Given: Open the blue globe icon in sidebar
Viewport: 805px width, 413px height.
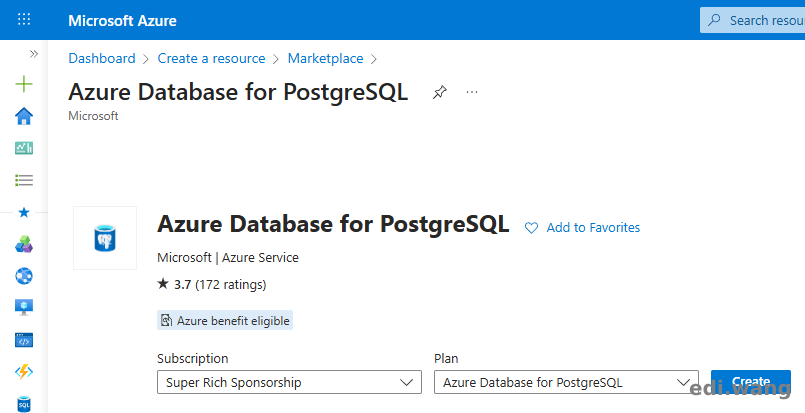Looking at the screenshot, I should [24, 276].
